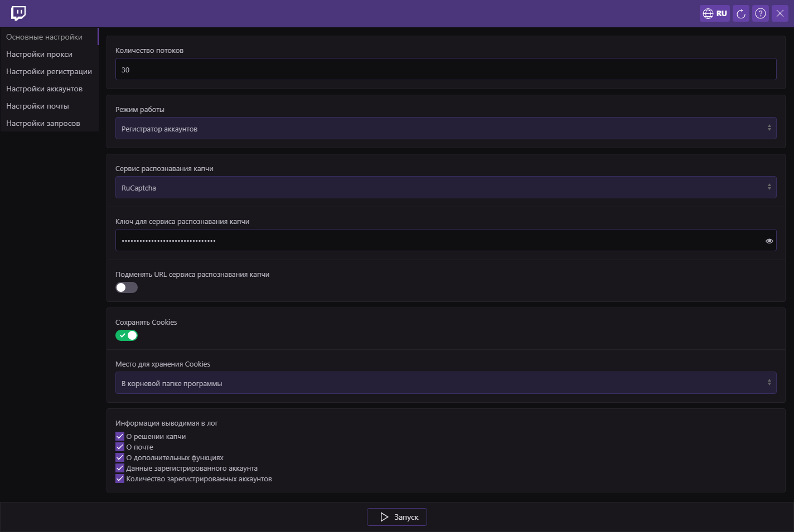The height and width of the screenshot is (532, 794).
Task: Open the Режим работы dropdown
Action: click(446, 128)
